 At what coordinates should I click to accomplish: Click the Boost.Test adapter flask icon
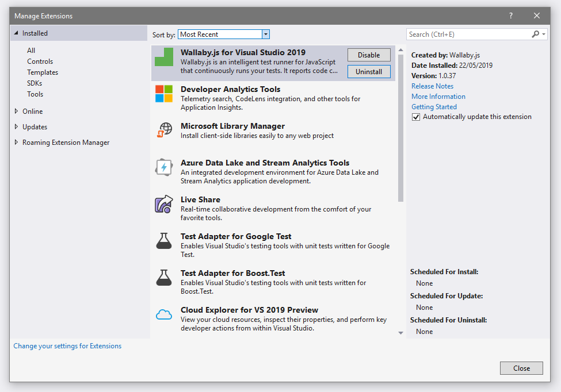[x=164, y=278]
